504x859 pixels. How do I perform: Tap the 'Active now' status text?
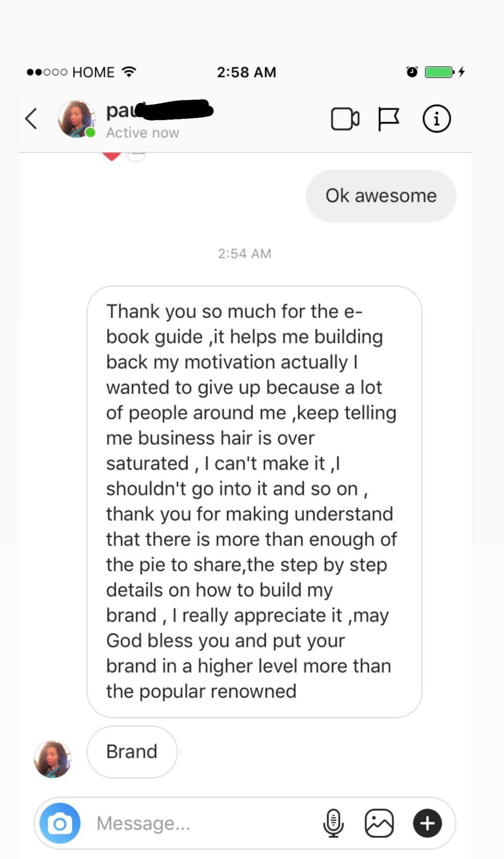pos(143,133)
